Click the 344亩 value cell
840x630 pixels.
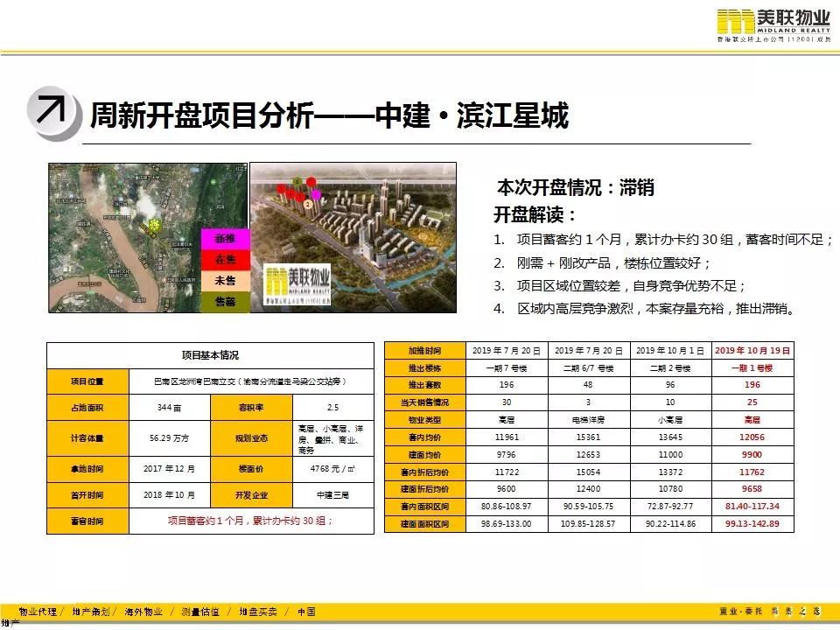169,408
